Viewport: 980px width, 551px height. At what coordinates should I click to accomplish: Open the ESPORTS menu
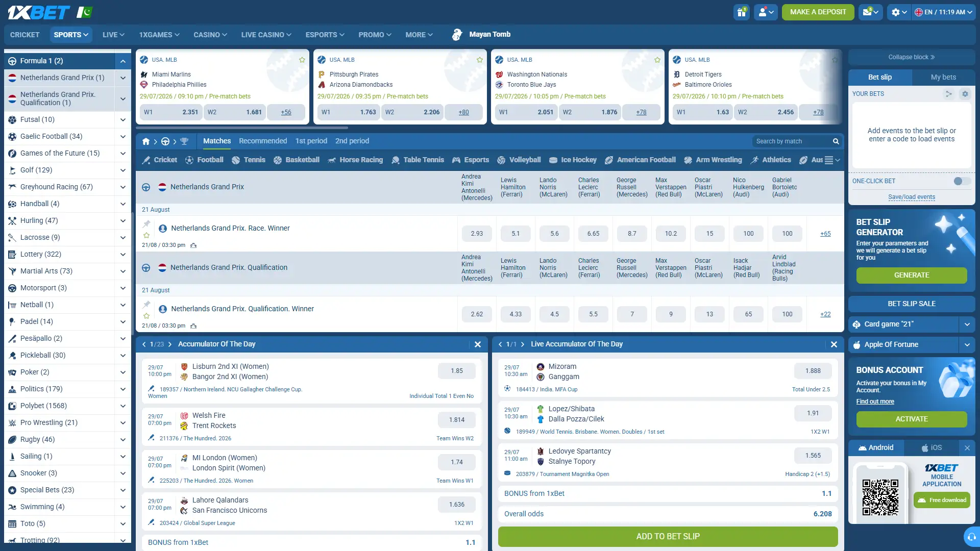pyautogui.click(x=325, y=35)
